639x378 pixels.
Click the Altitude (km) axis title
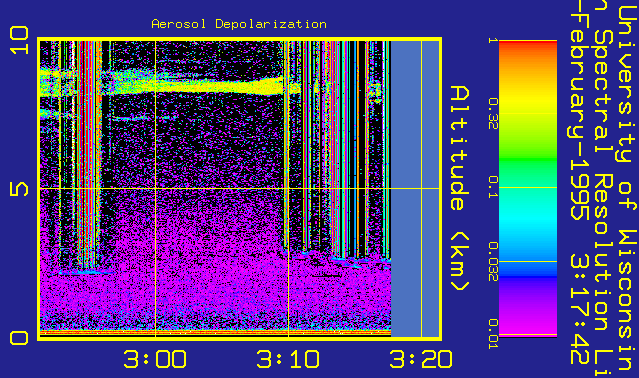tap(460, 188)
